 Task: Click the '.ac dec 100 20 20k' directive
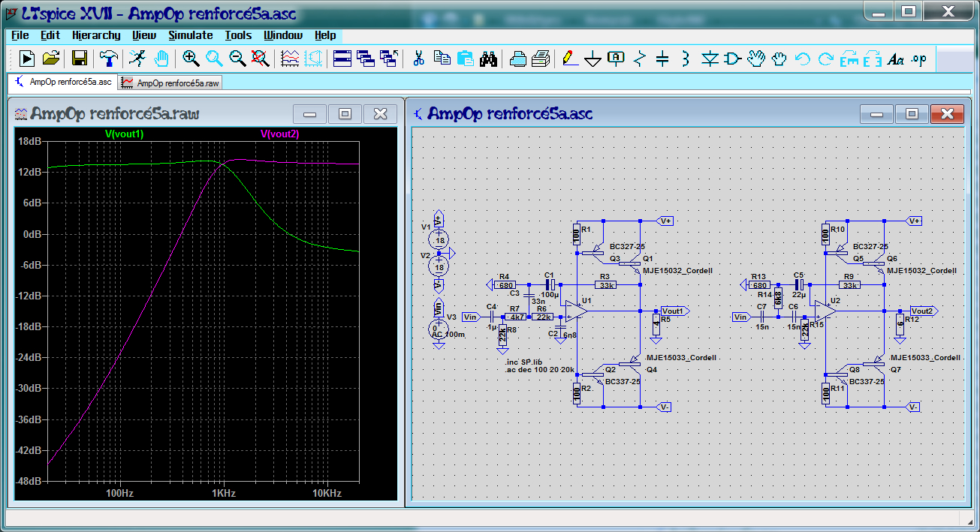coord(541,370)
